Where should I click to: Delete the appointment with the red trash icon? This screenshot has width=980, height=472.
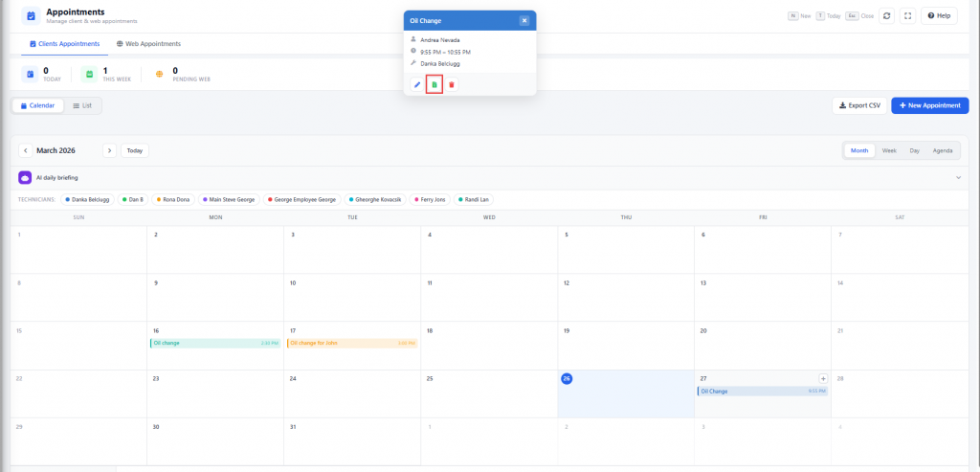452,85
